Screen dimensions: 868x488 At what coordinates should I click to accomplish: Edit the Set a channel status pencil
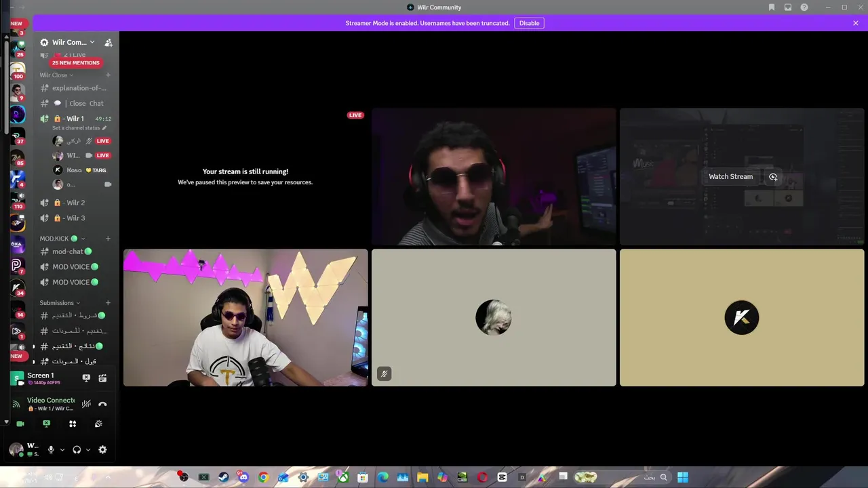click(104, 128)
